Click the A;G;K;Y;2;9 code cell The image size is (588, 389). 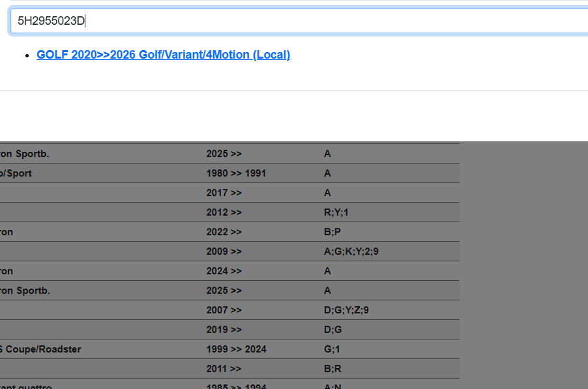tap(351, 252)
